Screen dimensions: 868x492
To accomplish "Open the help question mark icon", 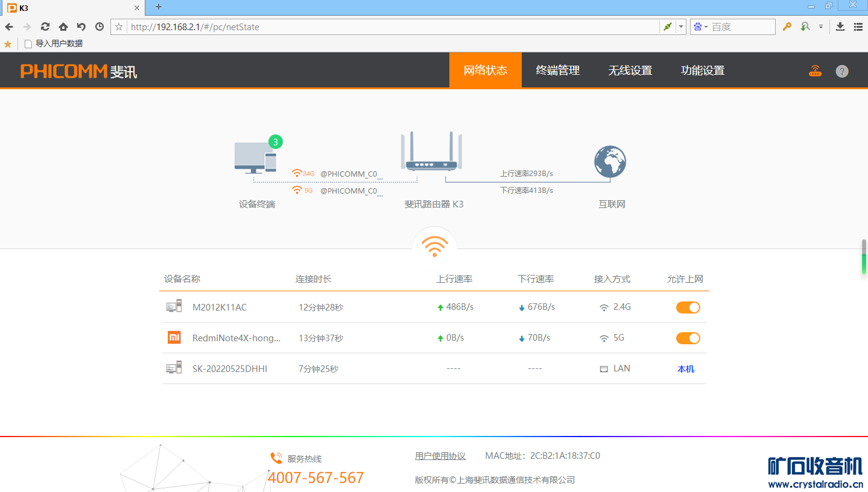I will pyautogui.click(x=842, y=71).
